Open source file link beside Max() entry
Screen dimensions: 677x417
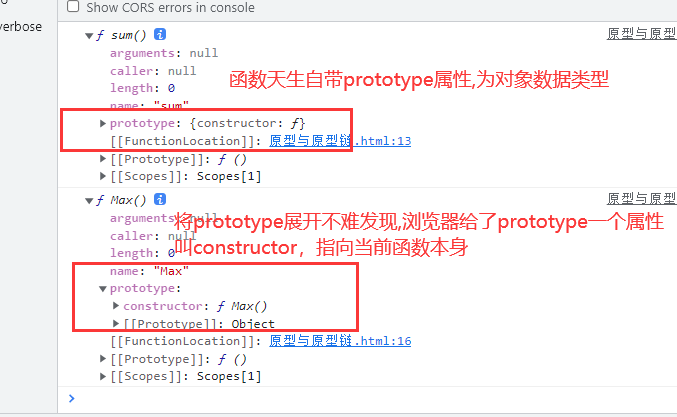coord(642,199)
